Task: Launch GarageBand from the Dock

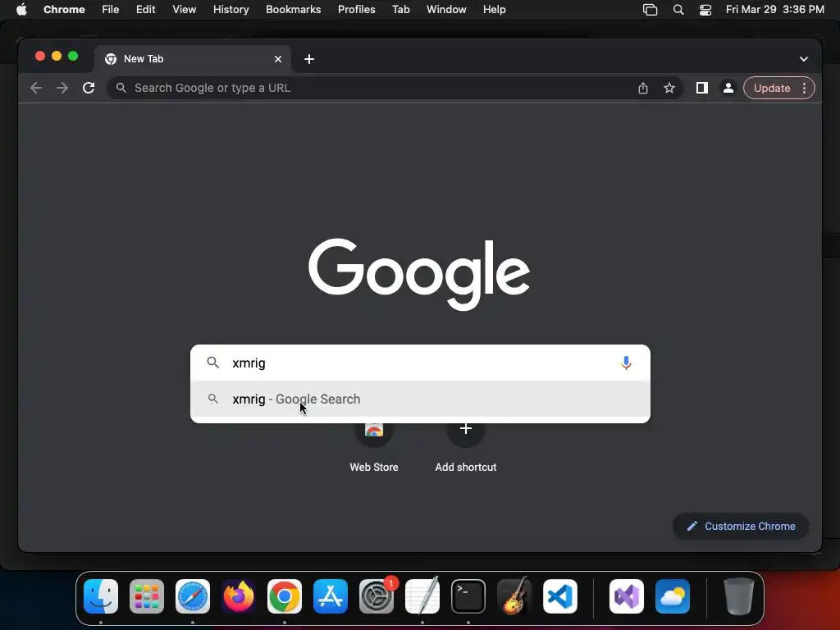Action: 514,596
